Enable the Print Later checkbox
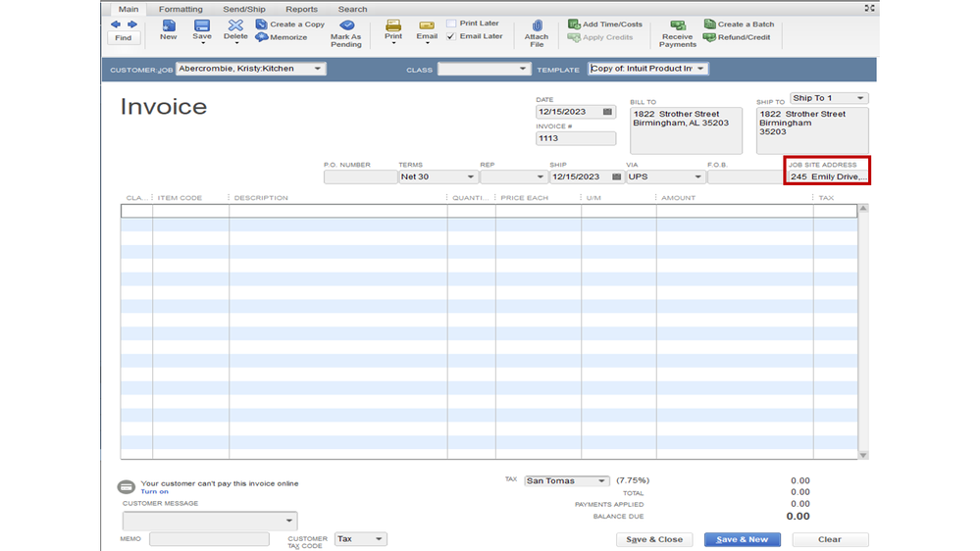This screenshot has height=551, width=980. point(451,24)
